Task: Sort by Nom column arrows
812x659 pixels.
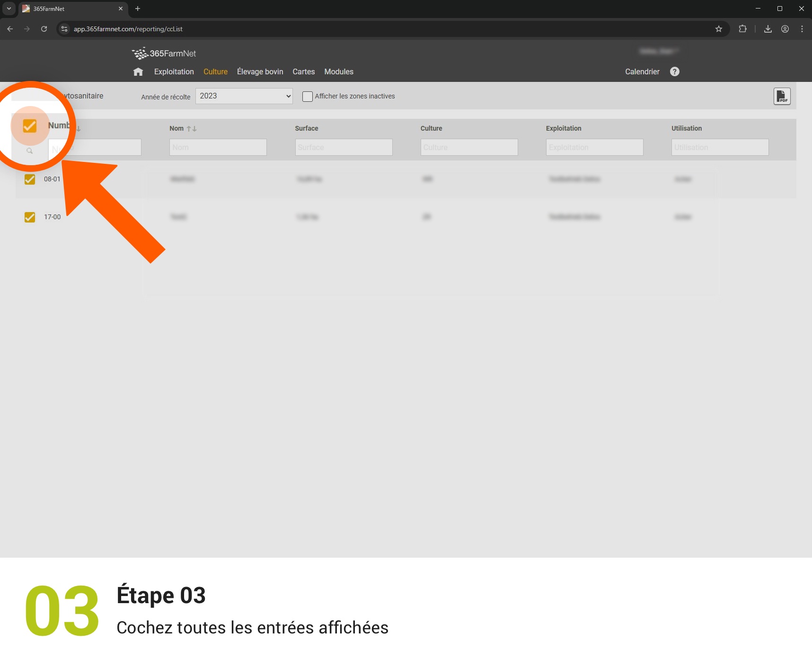Action: (x=191, y=129)
